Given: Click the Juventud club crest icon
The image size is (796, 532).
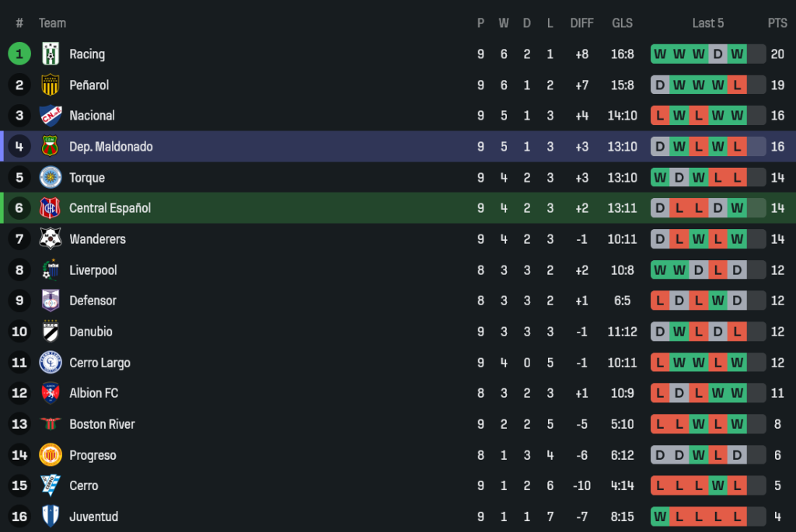Looking at the screenshot, I should pyautogui.click(x=51, y=516).
